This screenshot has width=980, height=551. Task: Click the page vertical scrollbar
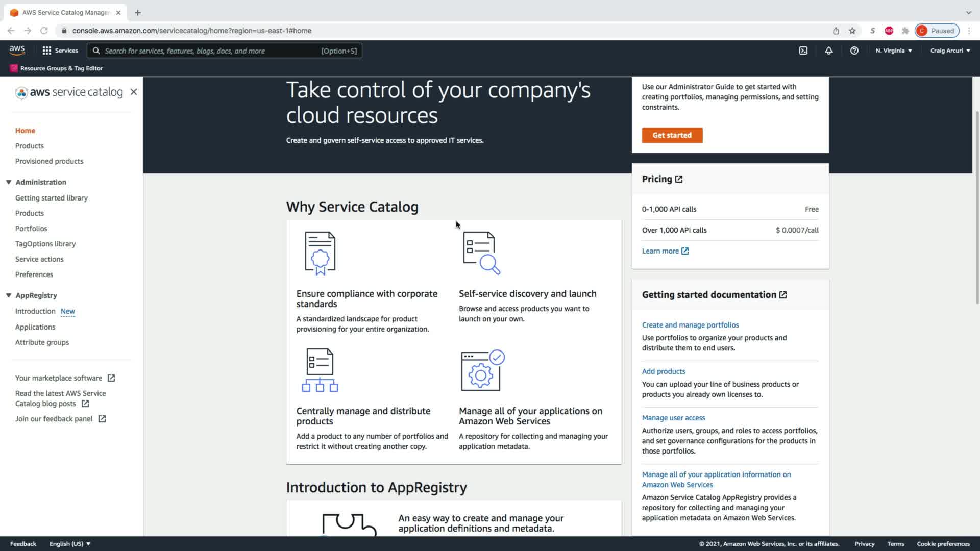[977, 204]
